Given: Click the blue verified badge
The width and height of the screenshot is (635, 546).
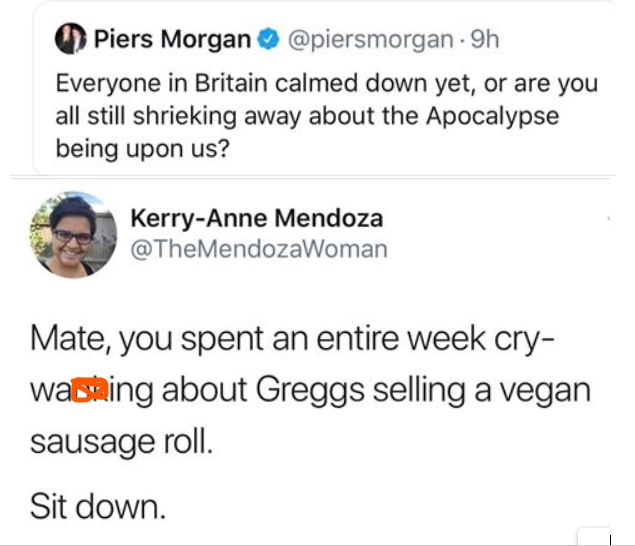Looking at the screenshot, I should 268,41.
